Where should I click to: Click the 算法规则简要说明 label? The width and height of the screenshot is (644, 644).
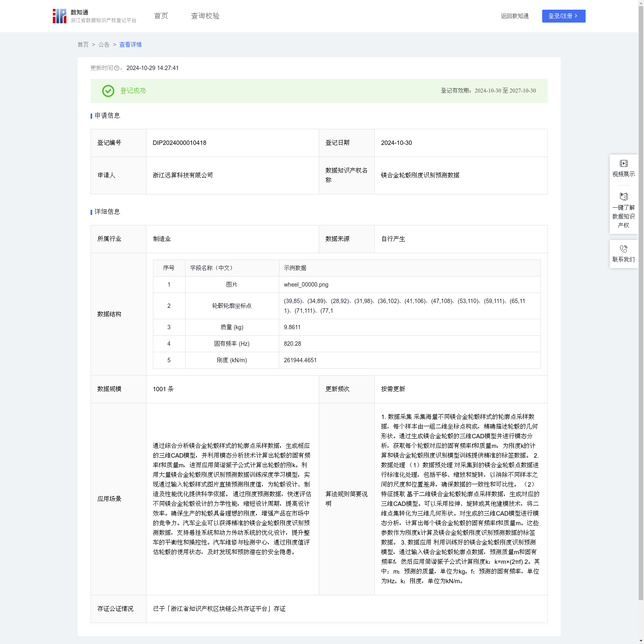click(347, 499)
